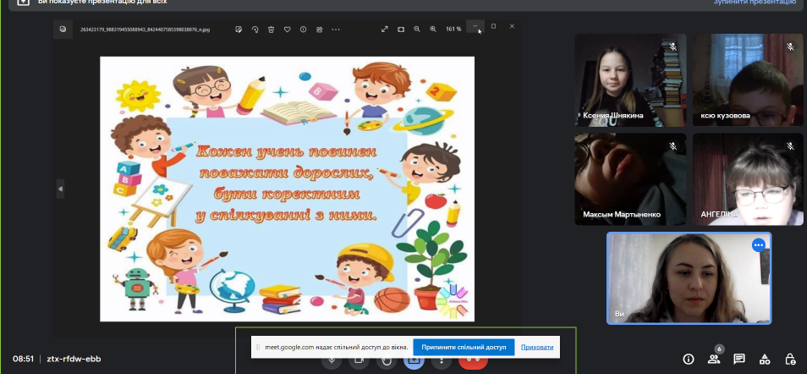Toggle the microphone button in Meet controls
Image resolution: width=807 pixels, height=374 pixels.
point(331,362)
